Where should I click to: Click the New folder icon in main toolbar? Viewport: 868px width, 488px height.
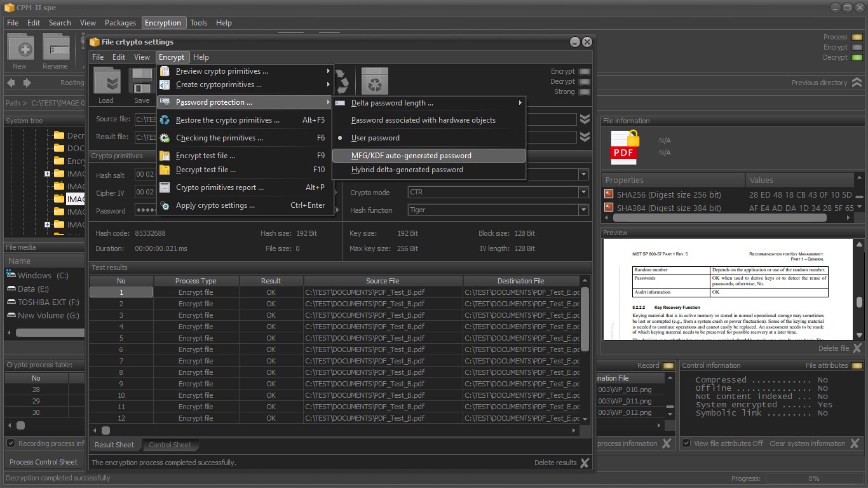[x=20, y=47]
